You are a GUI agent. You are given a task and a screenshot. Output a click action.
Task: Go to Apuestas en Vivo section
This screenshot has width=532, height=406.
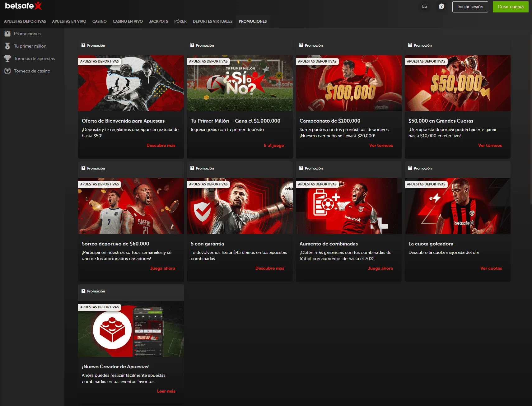point(69,21)
